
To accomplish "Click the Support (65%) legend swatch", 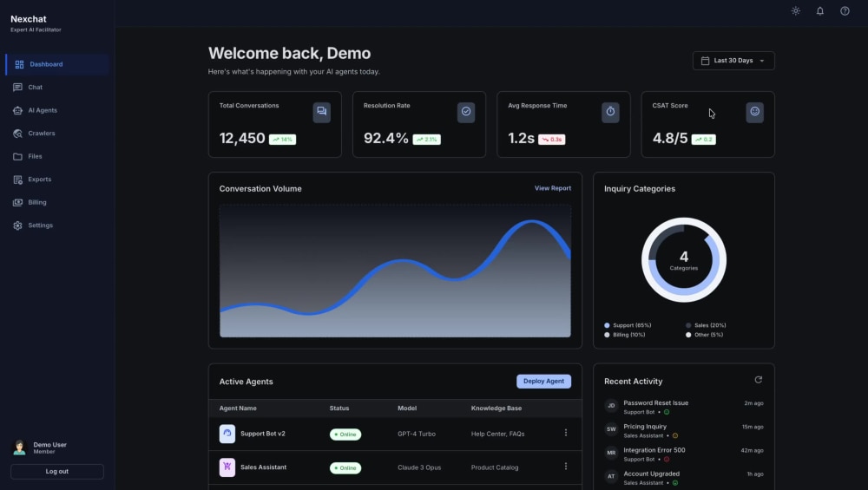I will [607, 325].
